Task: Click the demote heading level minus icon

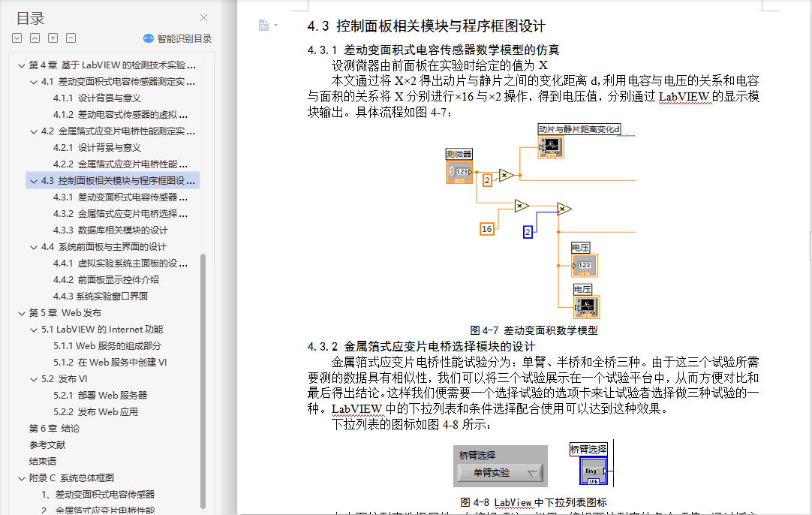Action: click(71, 38)
